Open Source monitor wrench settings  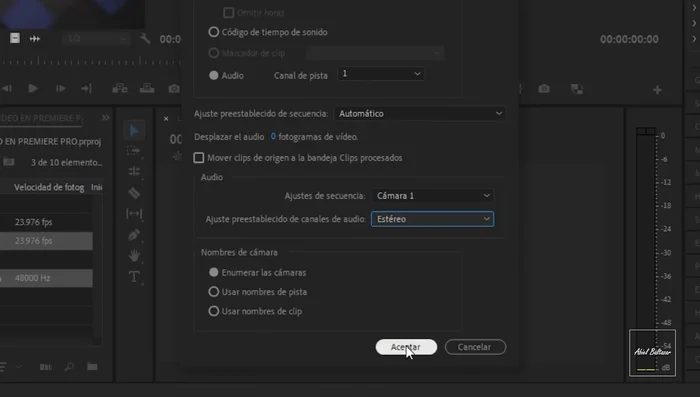click(145, 38)
